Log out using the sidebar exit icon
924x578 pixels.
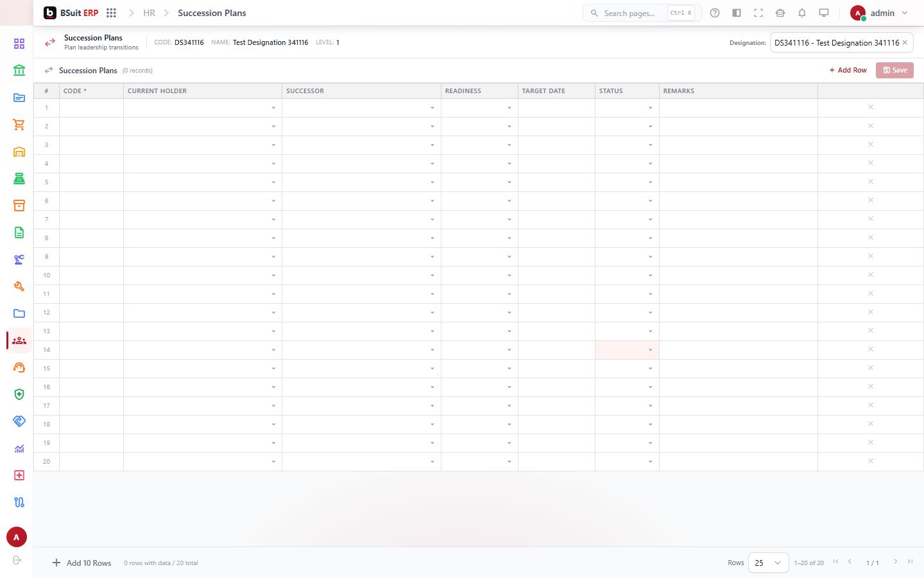tap(17, 560)
